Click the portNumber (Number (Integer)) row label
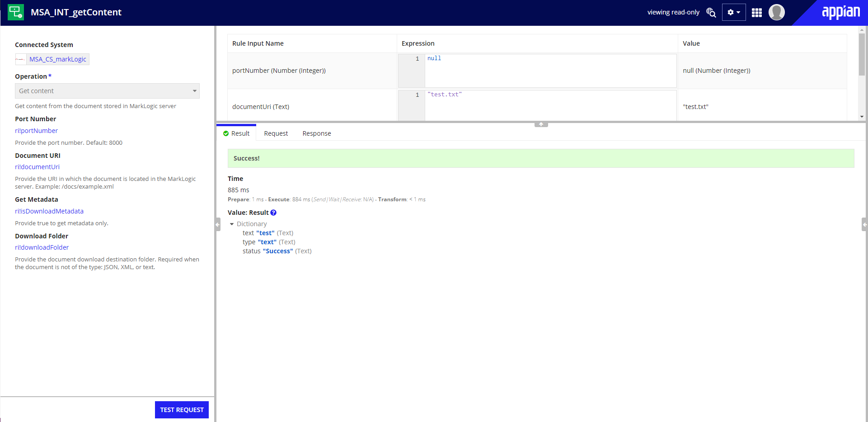The height and width of the screenshot is (422, 868). pyautogui.click(x=279, y=71)
